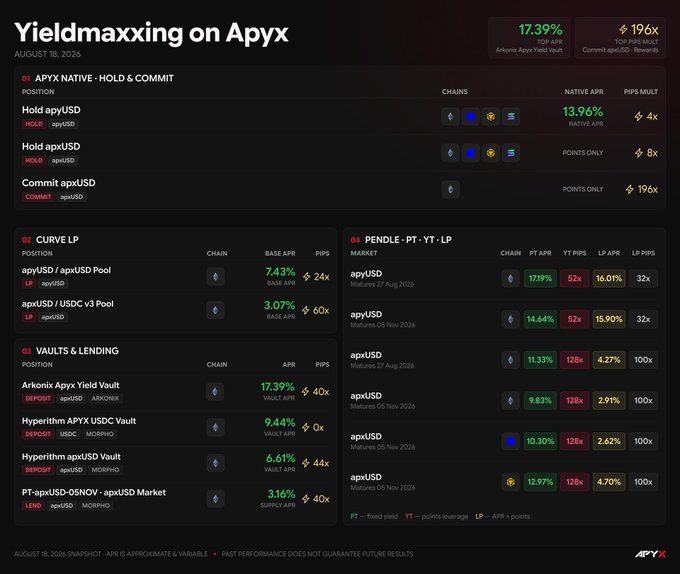Click DEPOSIT badge under Arkonix Apyx Yield Vault
Image resolution: width=680 pixels, height=574 pixels.
[38, 398]
